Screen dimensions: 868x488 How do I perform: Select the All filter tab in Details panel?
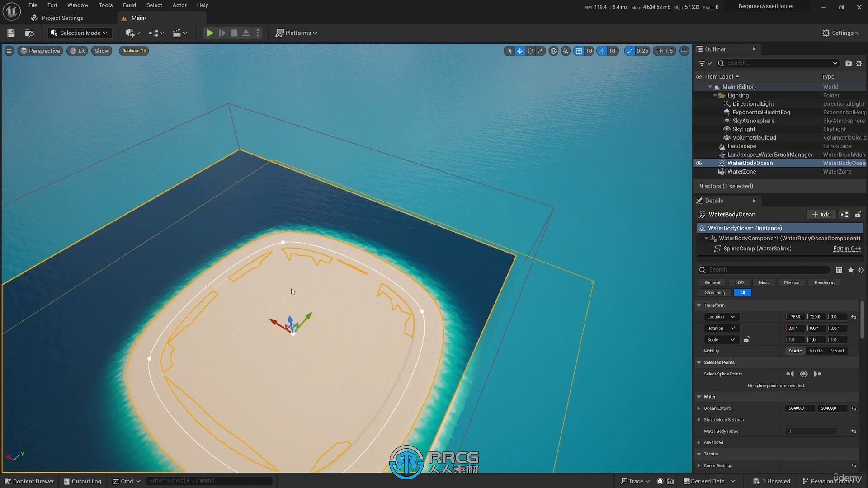pyautogui.click(x=741, y=292)
